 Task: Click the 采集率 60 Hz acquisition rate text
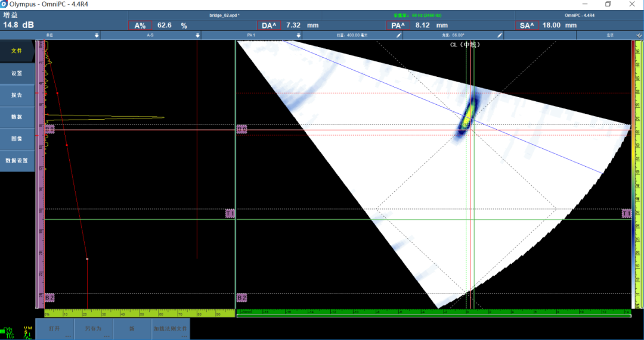coord(417,15)
